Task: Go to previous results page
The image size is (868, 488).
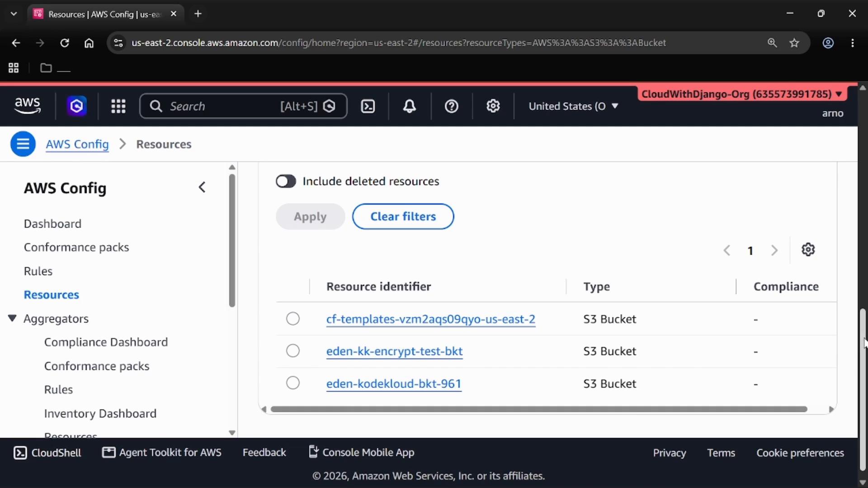Action: point(726,250)
